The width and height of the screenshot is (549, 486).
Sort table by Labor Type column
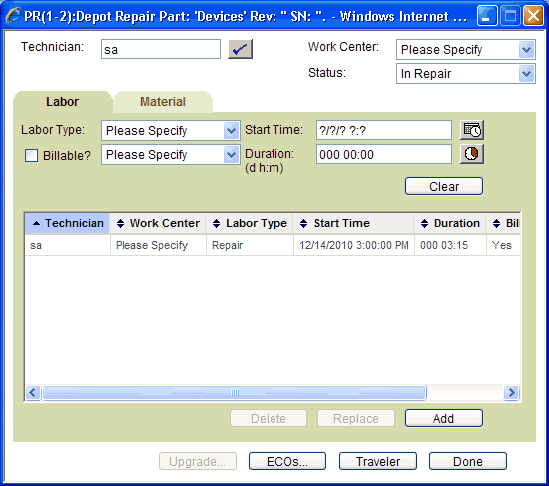point(250,223)
